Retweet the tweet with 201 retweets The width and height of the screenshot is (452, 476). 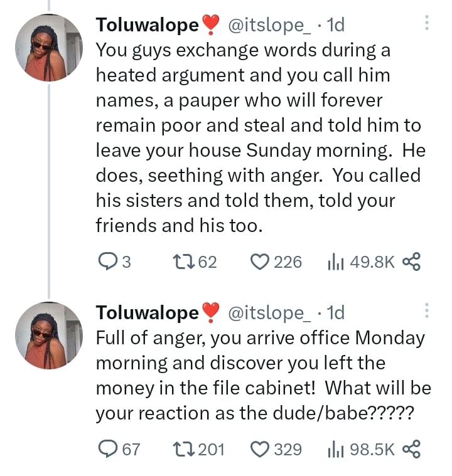coord(184,449)
